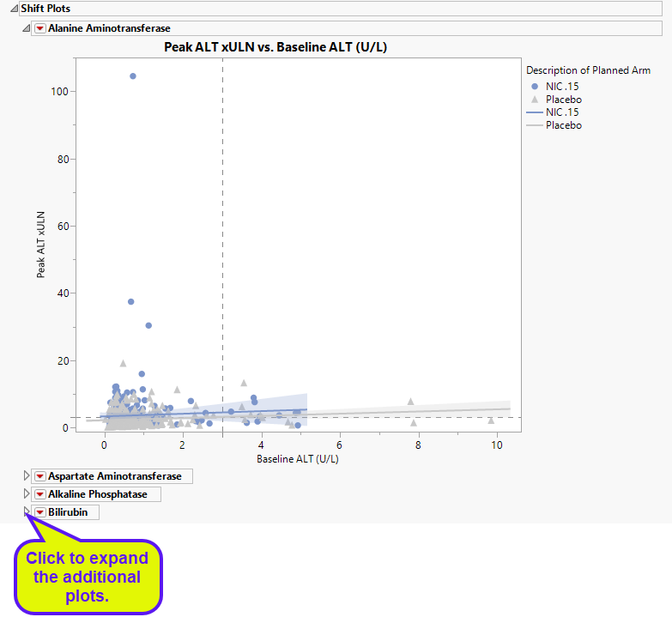Screen dimensions: 672x617
Task: Open the Bilirubin red triangle menu
Action: [x=39, y=512]
